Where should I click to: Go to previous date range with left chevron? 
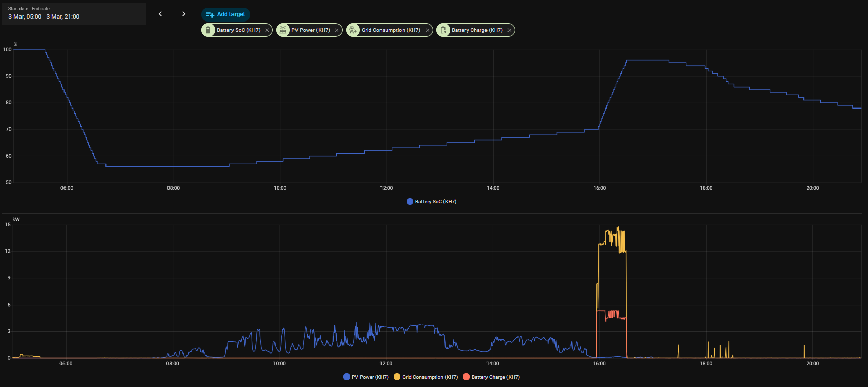click(160, 14)
